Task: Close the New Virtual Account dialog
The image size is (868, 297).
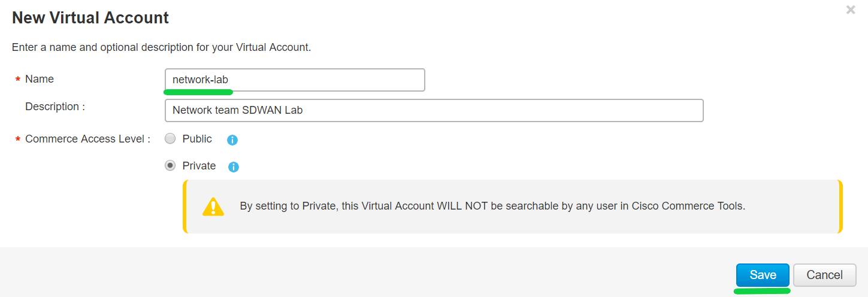Action: 851,10
